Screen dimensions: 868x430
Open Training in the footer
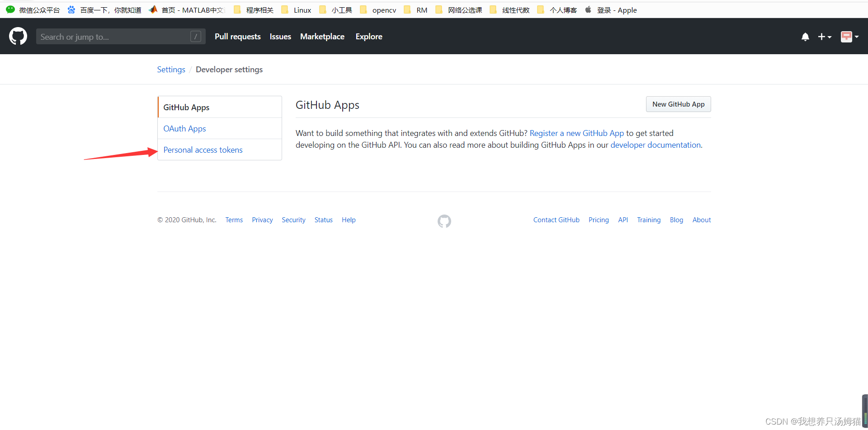pyautogui.click(x=649, y=220)
